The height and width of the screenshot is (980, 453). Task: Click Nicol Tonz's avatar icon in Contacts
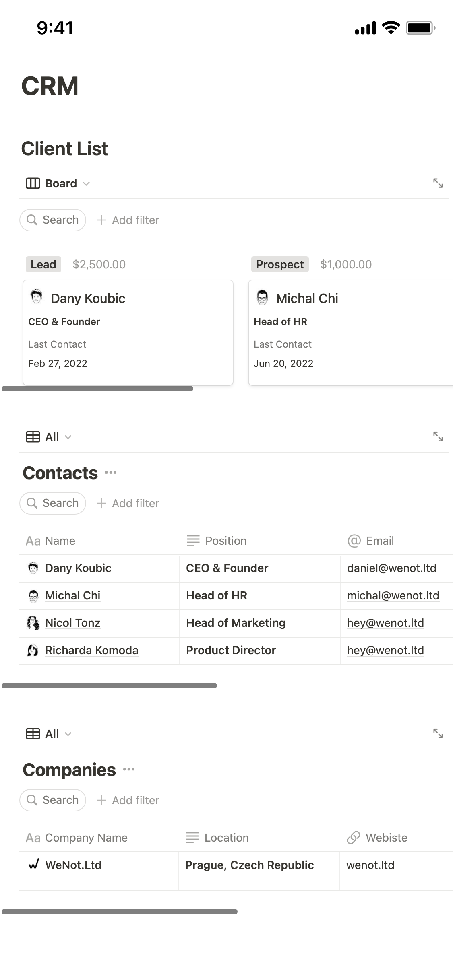tap(33, 623)
